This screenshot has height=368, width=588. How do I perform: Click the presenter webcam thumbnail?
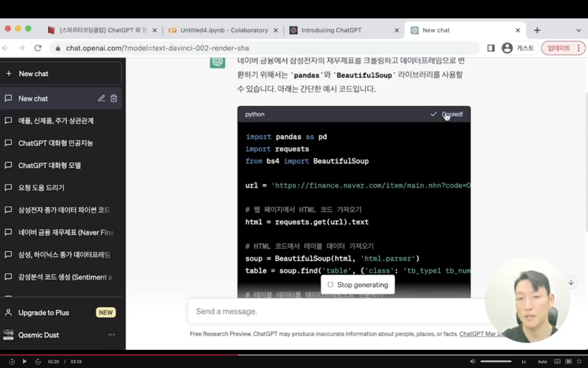(x=527, y=300)
